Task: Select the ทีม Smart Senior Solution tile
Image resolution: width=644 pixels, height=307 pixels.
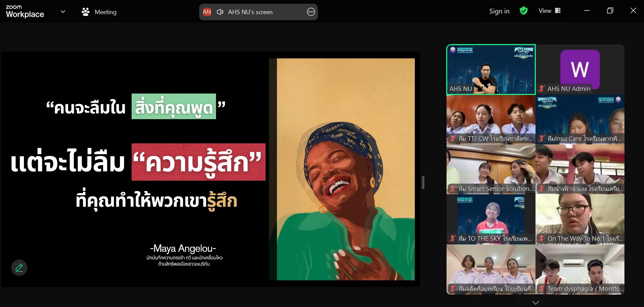Action: click(491, 169)
